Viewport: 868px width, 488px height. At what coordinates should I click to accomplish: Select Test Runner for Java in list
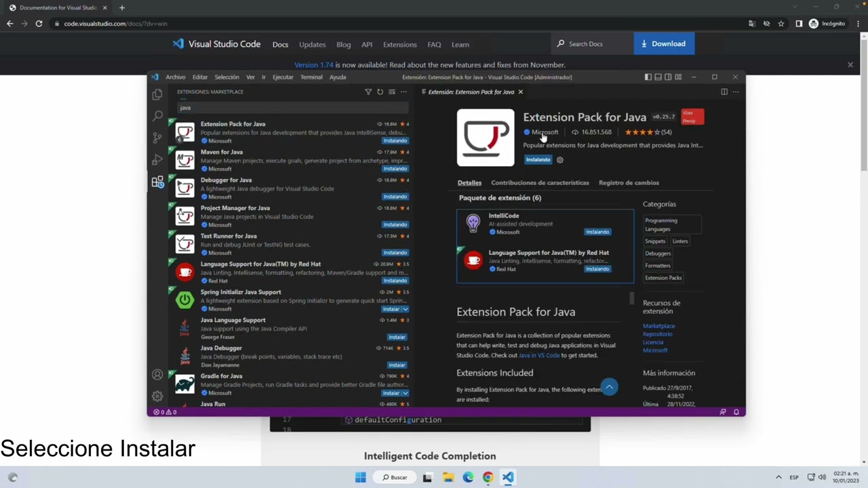[292, 244]
